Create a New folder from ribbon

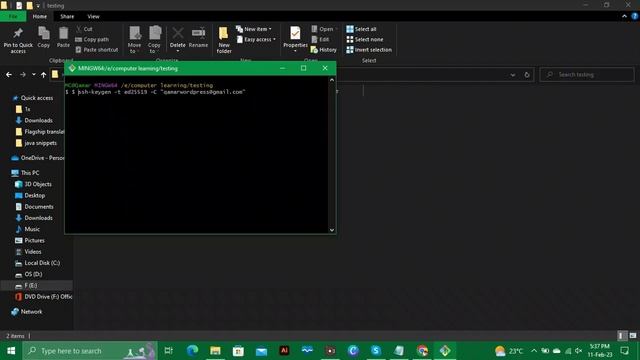pos(224,40)
